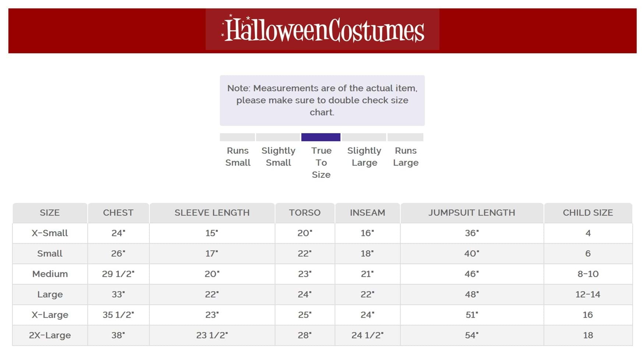Select the Slightly Large fit segment
Screen dimensions: 644x358
point(364,137)
